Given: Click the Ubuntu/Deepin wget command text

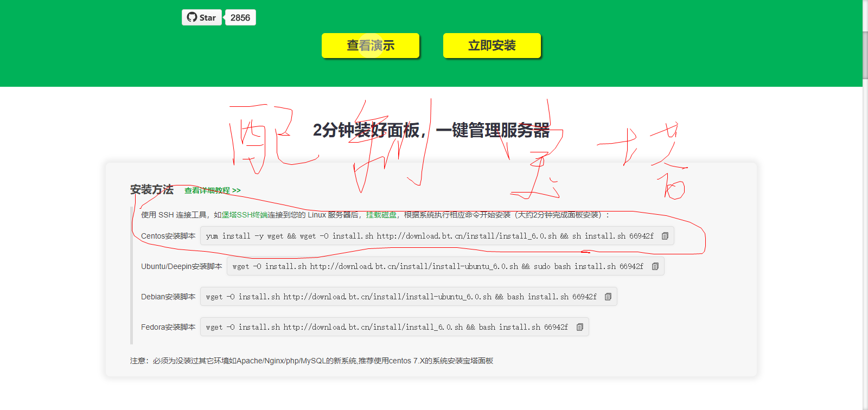Looking at the screenshot, I should point(438,266).
